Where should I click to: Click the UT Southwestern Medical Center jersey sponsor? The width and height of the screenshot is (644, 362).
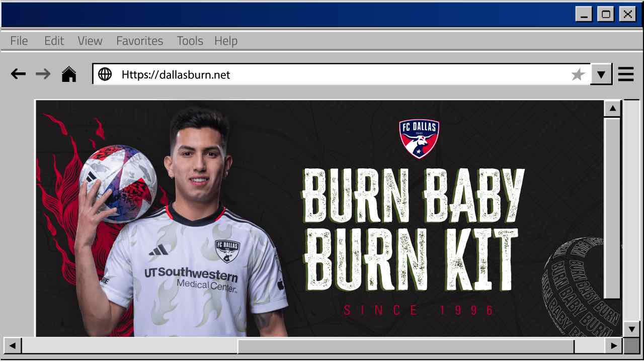pyautogui.click(x=191, y=280)
